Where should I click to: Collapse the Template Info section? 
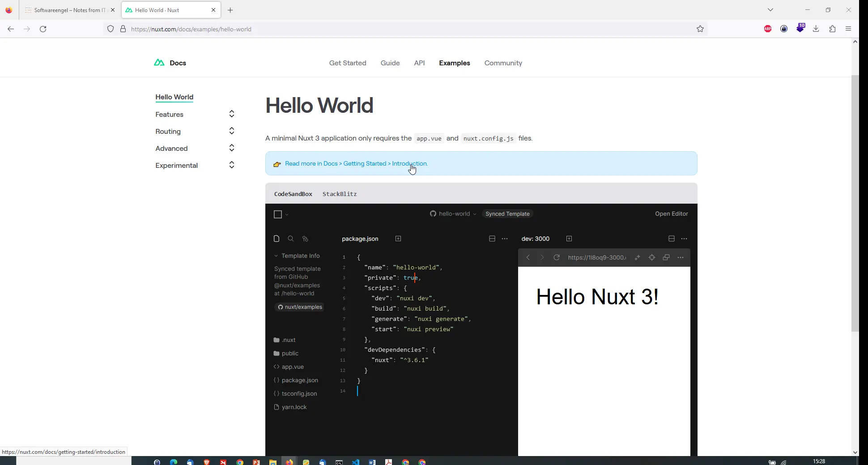pyautogui.click(x=277, y=256)
